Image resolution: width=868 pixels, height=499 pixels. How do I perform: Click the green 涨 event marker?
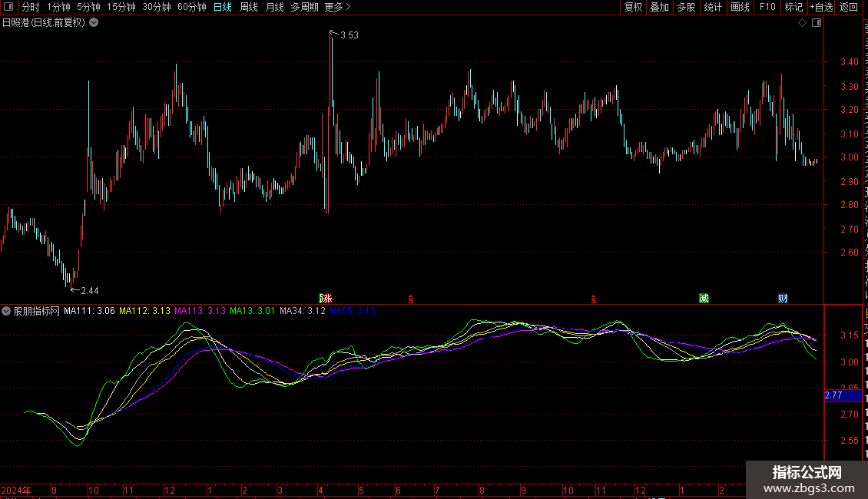tap(326, 299)
